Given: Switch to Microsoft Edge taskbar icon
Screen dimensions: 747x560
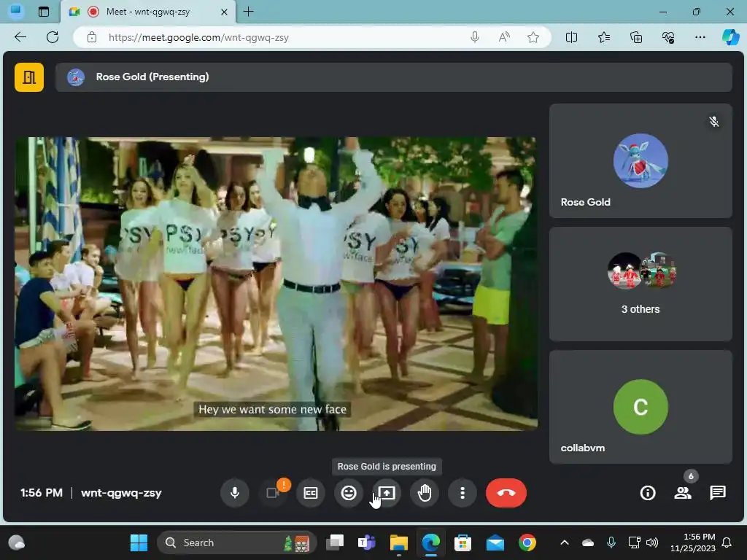Looking at the screenshot, I should (x=430, y=542).
